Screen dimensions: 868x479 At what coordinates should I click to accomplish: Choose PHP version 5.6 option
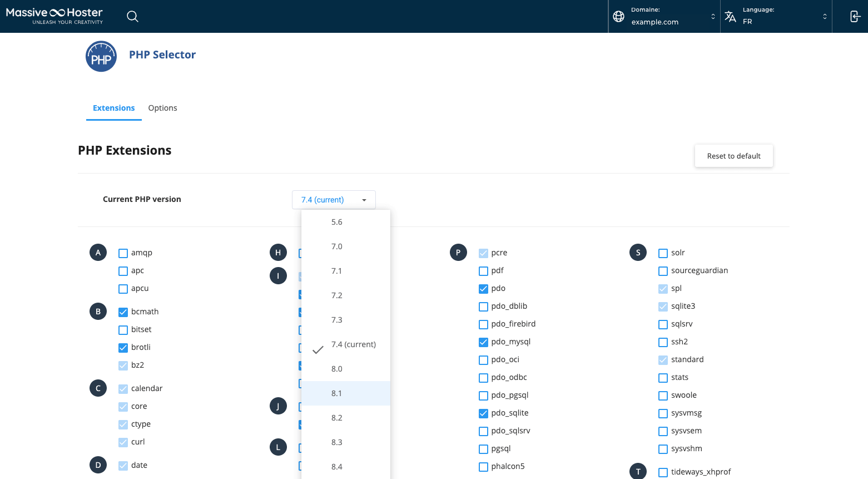point(337,222)
